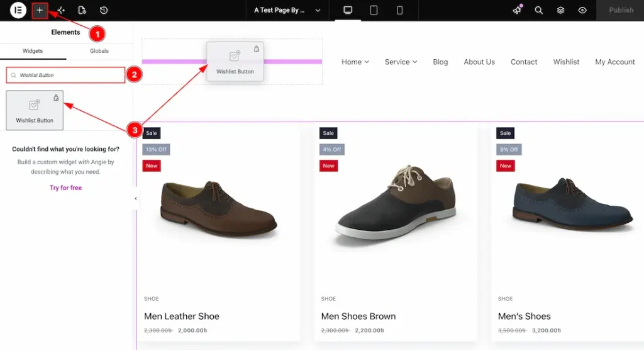Click the Sale badge on Men Leather Shoe
This screenshot has width=644, height=350.
(x=151, y=133)
